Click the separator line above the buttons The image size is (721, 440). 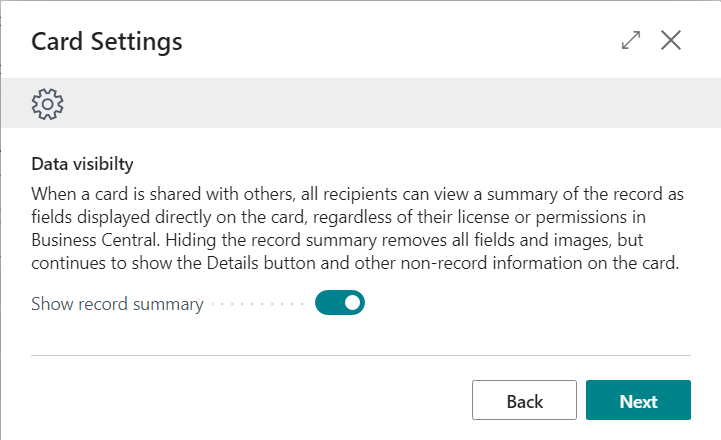(x=360, y=355)
